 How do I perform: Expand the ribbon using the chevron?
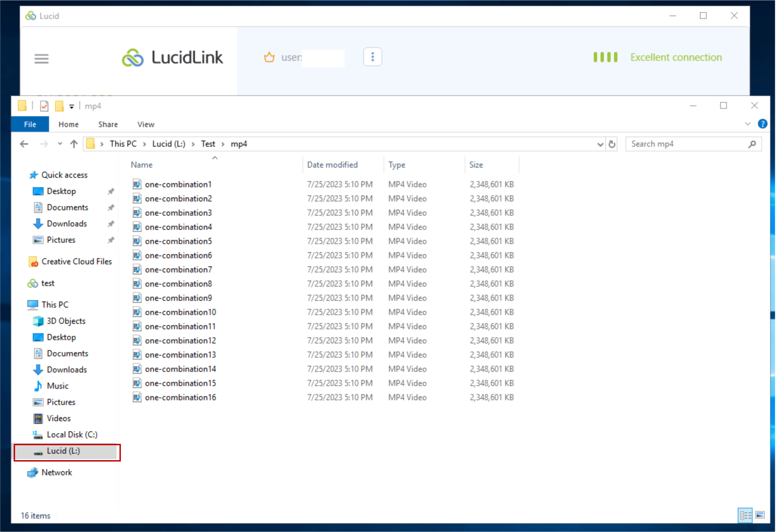(x=748, y=124)
